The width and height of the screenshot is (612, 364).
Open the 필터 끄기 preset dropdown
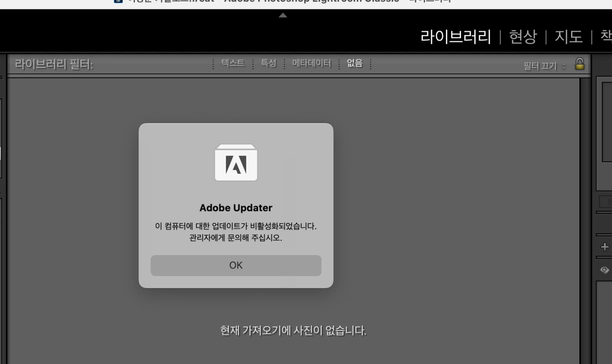(x=545, y=66)
